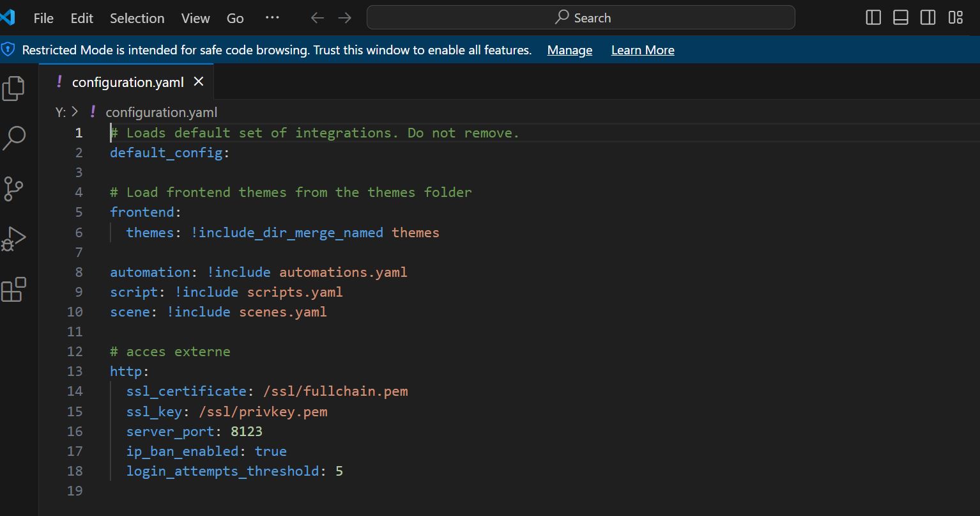Screen dimensions: 980x516
Task: Click the Manage link in banner
Action: 569,51
